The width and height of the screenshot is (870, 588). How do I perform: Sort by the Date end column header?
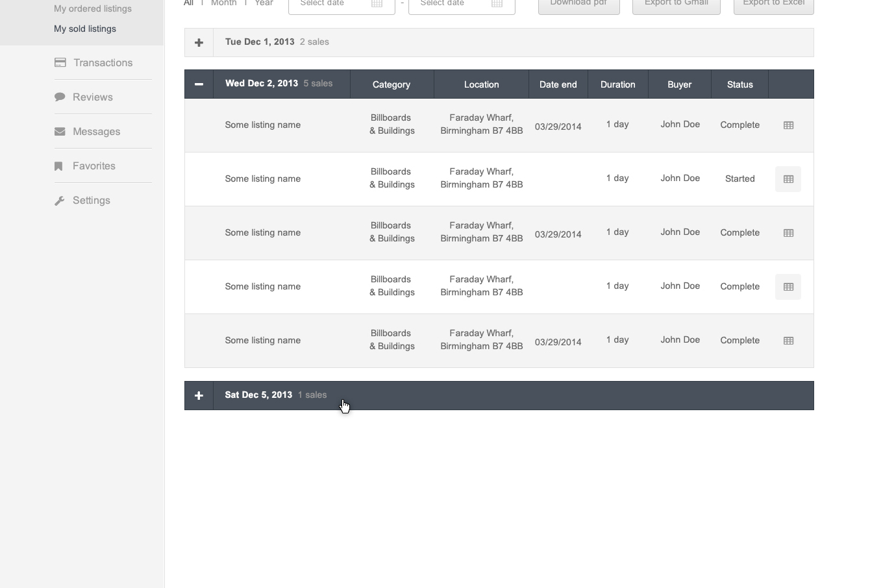(x=558, y=84)
